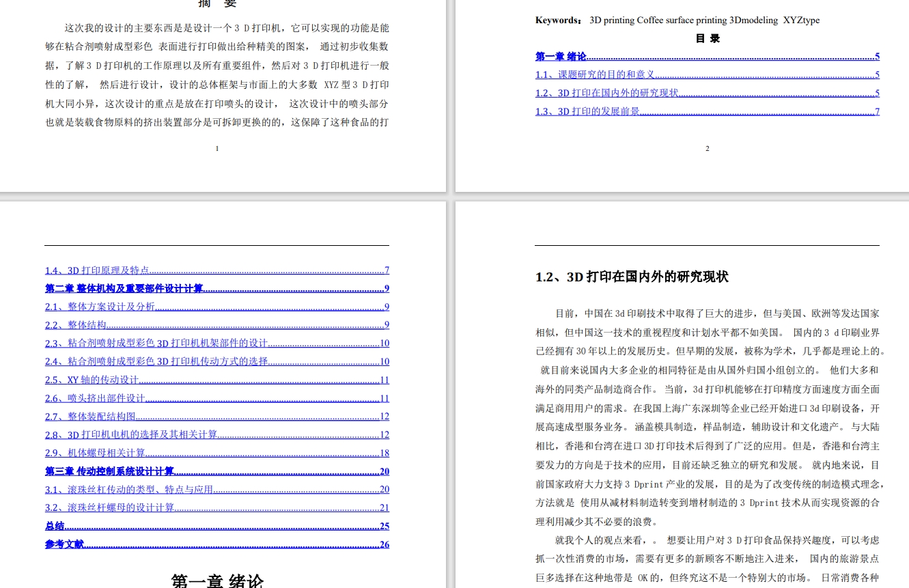Viewport: 909px width, 588px height.
Task: Open 2.4 传动方式的选择 link
Action: tap(217, 362)
